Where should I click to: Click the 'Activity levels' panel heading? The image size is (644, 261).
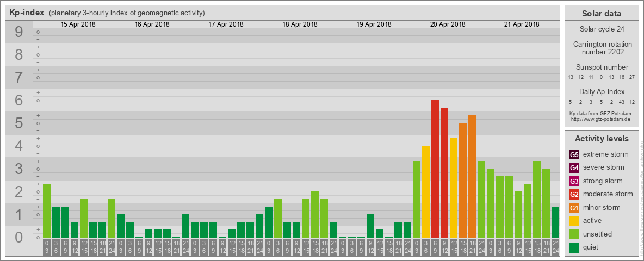point(601,139)
